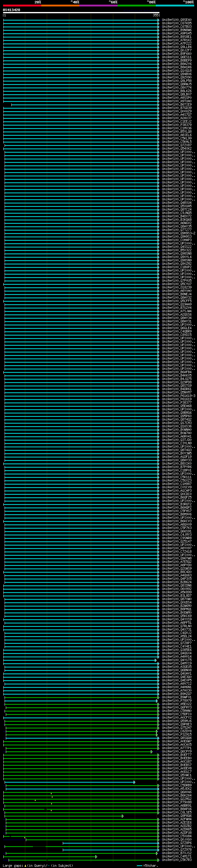The image size is (197, 868).
Task: Click the purple ~60% identity legend segment
Action: click(x=99, y=6)
